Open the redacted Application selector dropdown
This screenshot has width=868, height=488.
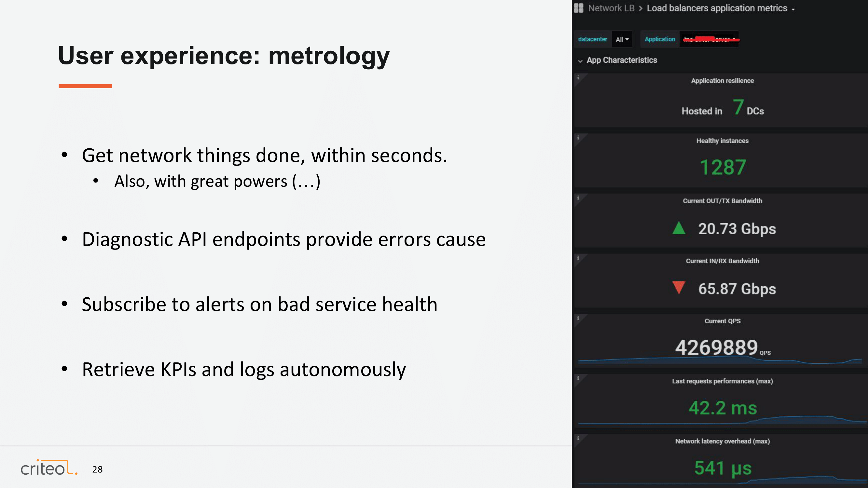[x=709, y=39]
